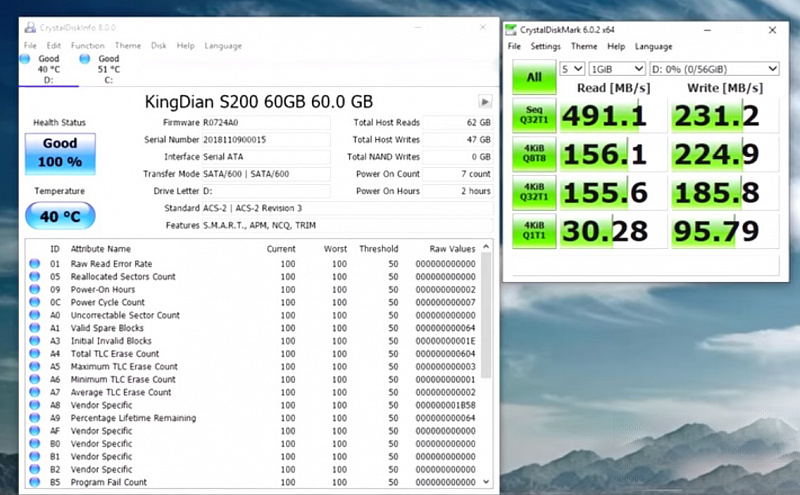Start the 4KiB Q1T1 benchmark test
The width and height of the screenshot is (800, 495).
(534, 230)
